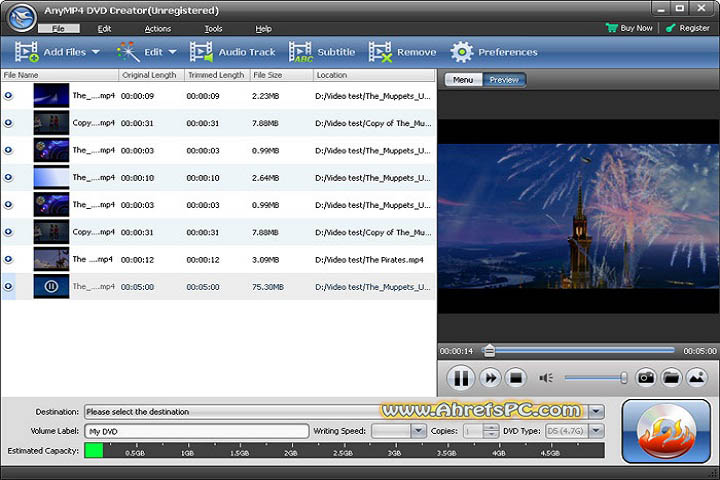Toggle eye icon for 2.64MB file row

8,177
